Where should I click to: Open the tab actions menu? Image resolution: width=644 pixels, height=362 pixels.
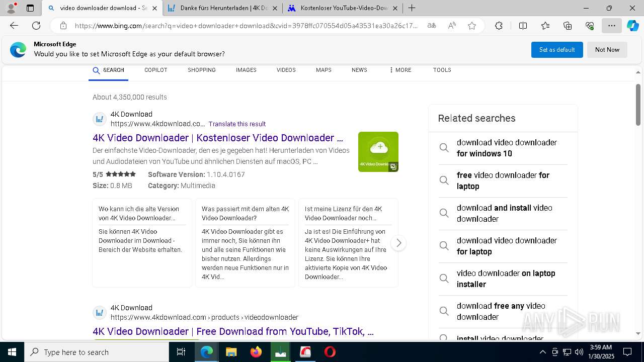30,8
